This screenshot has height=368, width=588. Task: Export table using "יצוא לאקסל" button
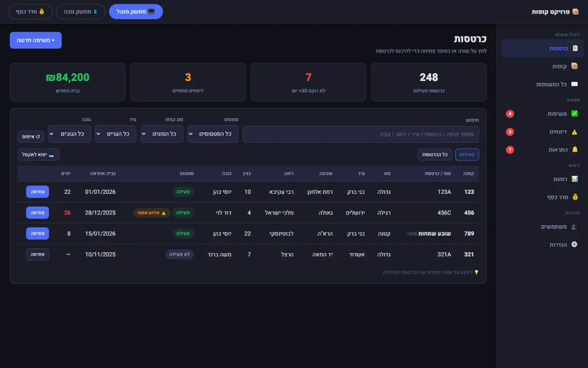pos(38,155)
